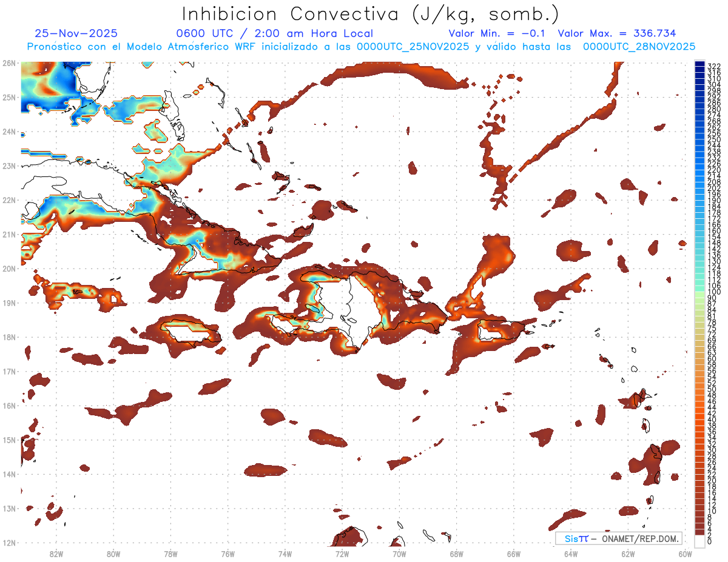Select the '13N' latitude label
This screenshot has height=562, width=728.
pyautogui.click(x=9, y=508)
